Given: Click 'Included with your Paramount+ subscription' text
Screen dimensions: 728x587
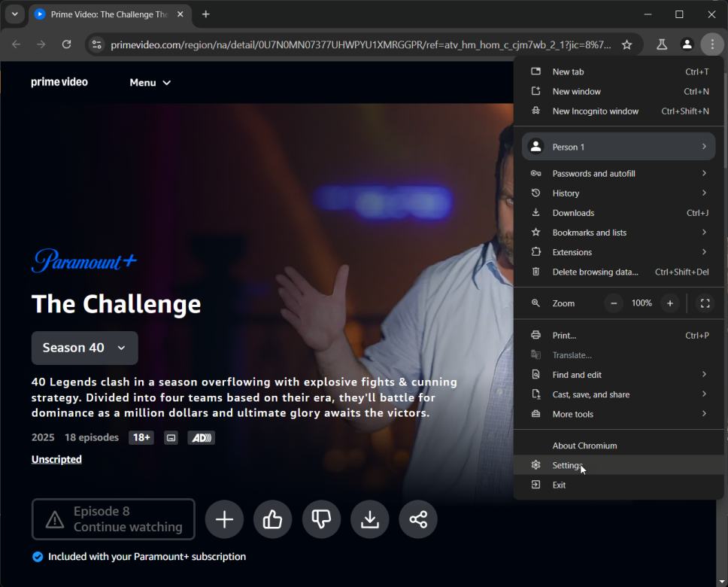Looking at the screenshot, I should (x=147, y=556).
